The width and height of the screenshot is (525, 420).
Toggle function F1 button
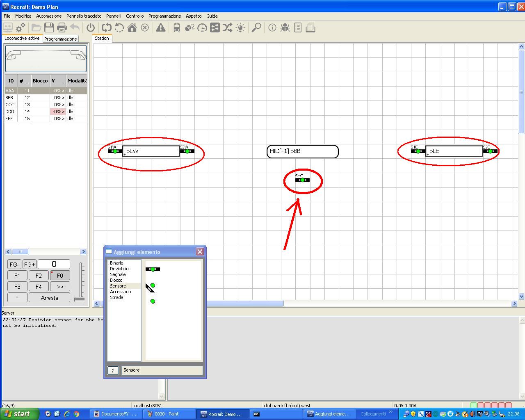(17, 275)
